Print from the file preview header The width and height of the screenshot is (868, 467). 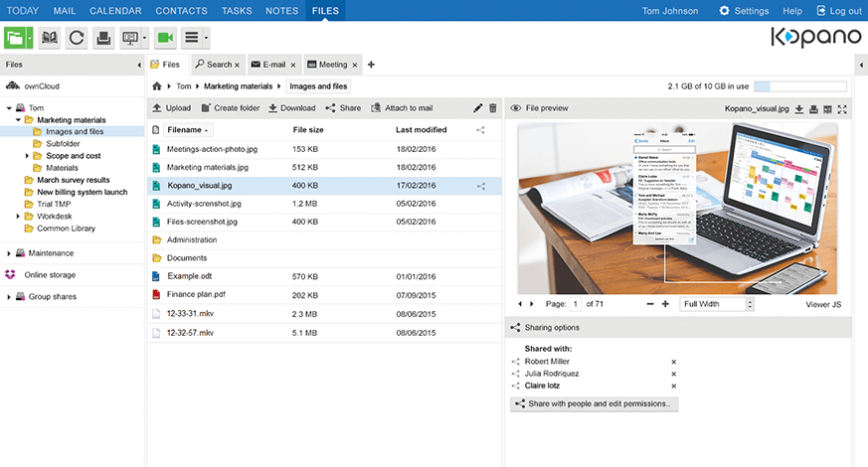(813, 109)
